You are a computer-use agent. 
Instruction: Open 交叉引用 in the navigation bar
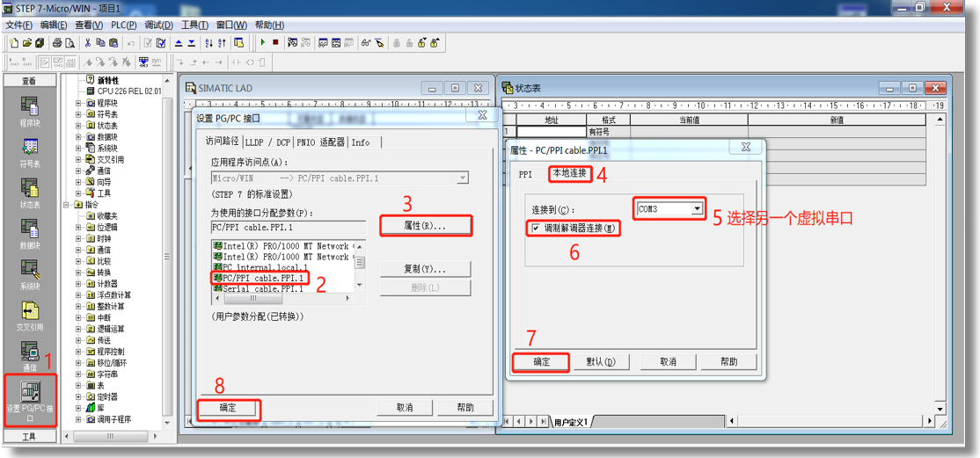click(x=29, y=315)
